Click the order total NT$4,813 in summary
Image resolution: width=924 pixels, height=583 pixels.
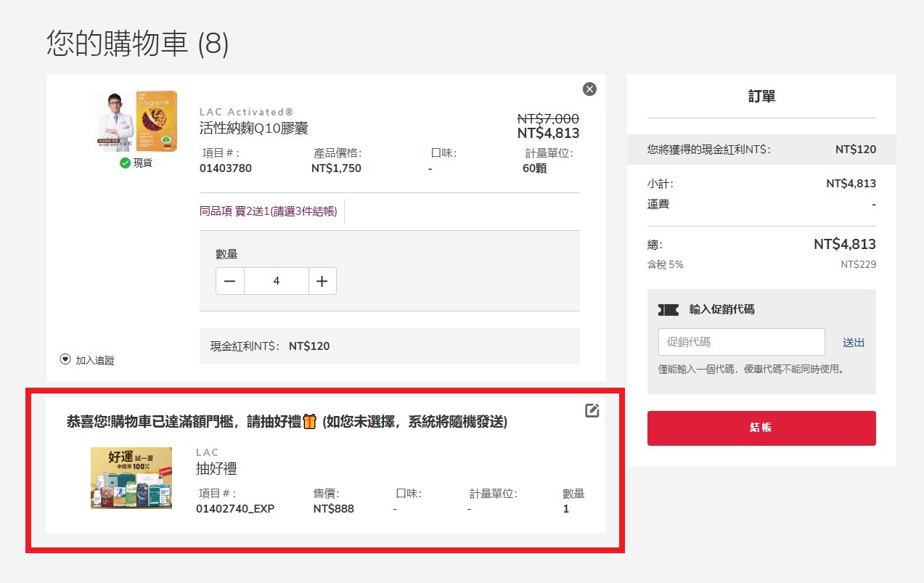click(845, 244)
